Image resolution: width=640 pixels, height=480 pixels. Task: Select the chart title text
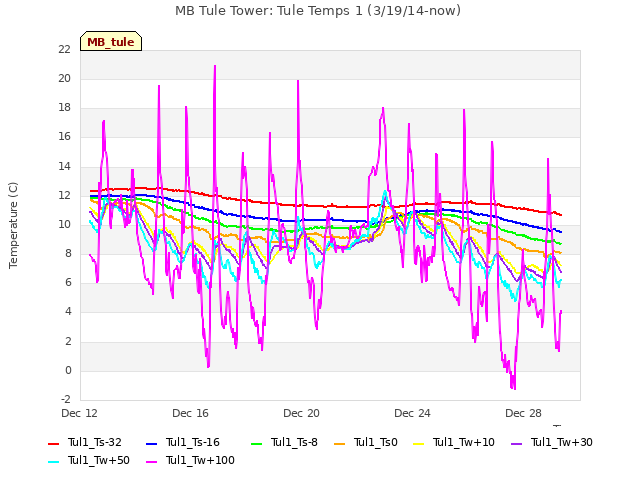(x=318, y=11)
